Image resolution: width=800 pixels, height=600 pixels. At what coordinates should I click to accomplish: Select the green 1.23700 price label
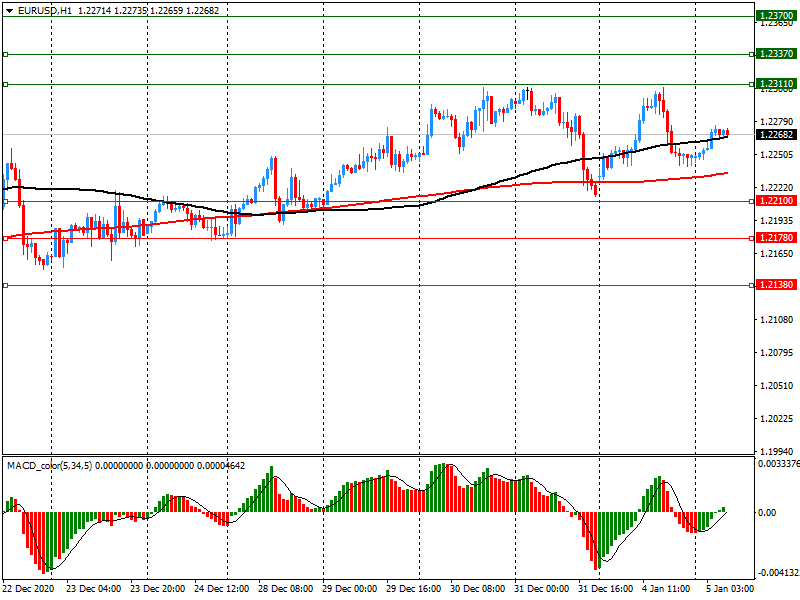coord(776,17)
